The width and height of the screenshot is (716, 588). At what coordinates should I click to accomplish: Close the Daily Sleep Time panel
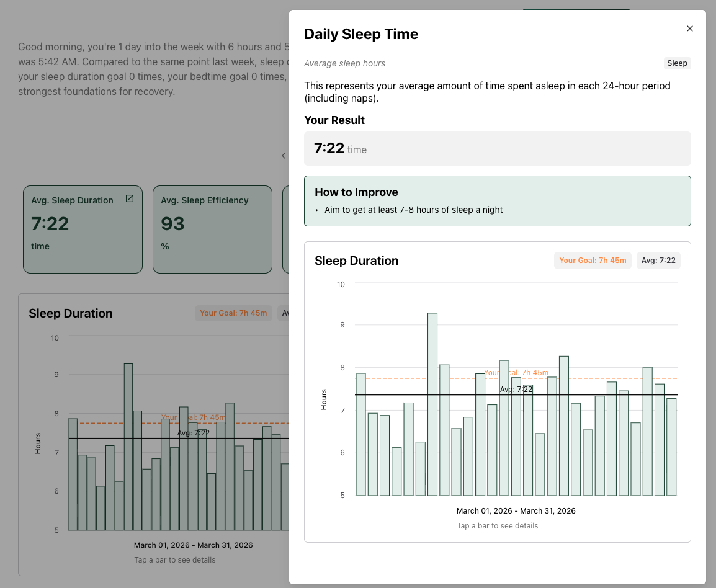pos(689,29)
